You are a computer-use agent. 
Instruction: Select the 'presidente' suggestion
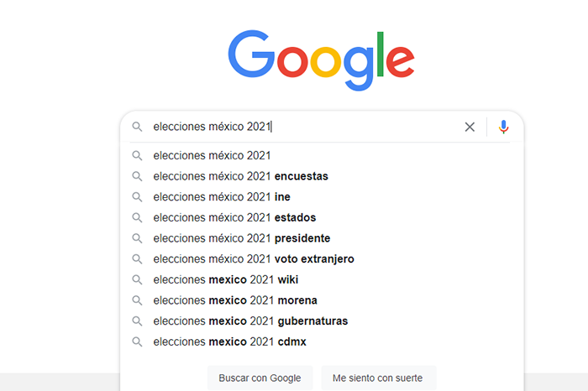point(241,238)
